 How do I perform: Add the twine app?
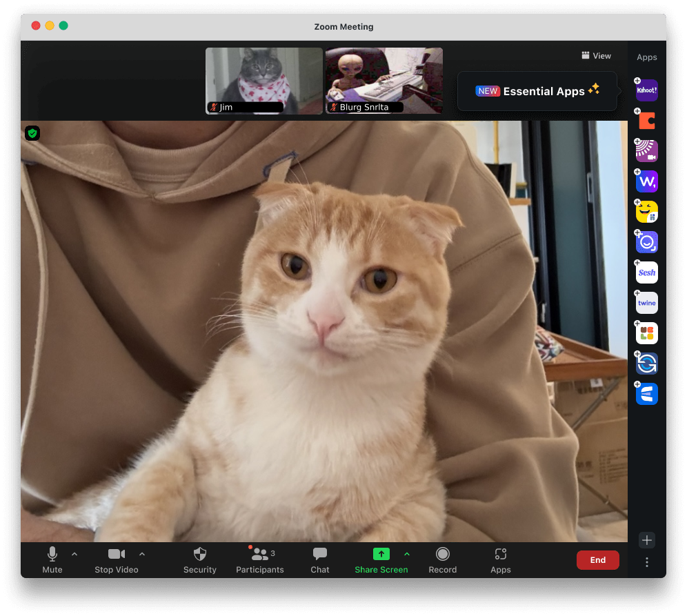pos(646,303)
